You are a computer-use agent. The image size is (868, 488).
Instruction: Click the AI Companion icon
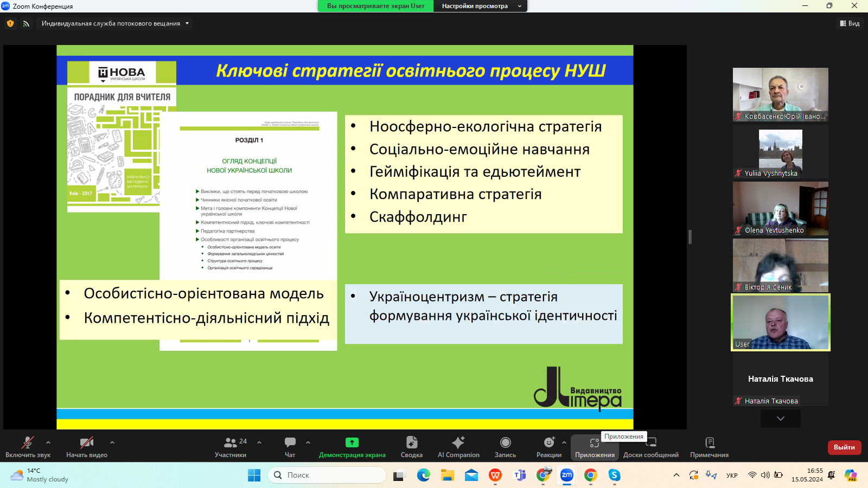coord(458,443)
